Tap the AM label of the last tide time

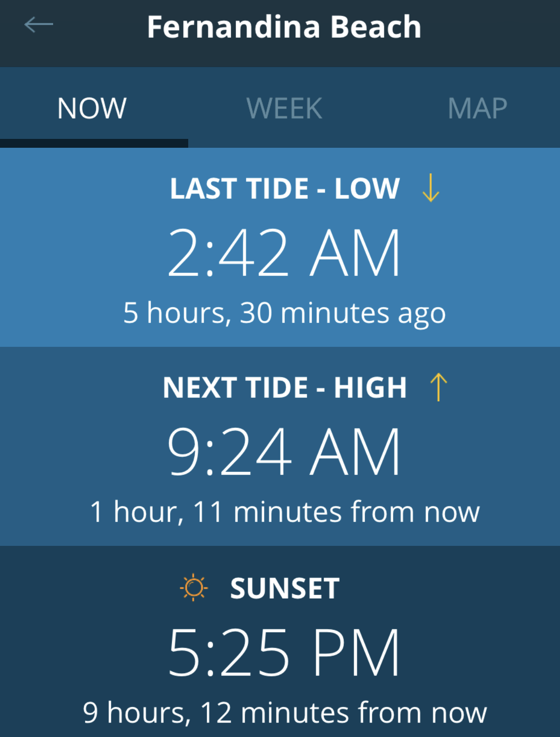pyautogui.click(x=355, y=253)
